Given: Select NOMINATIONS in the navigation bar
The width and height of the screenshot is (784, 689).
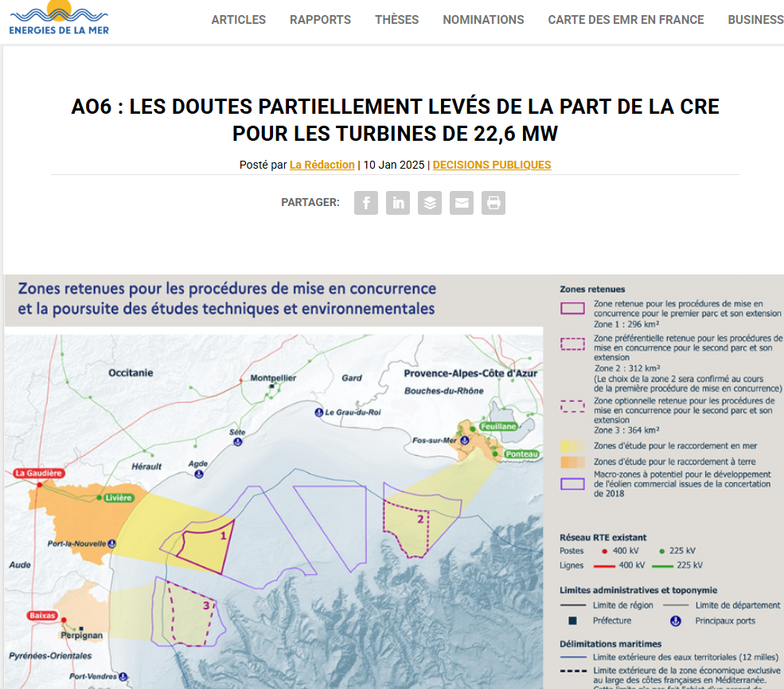Looking at the screenshot, I should coord(483,20).
